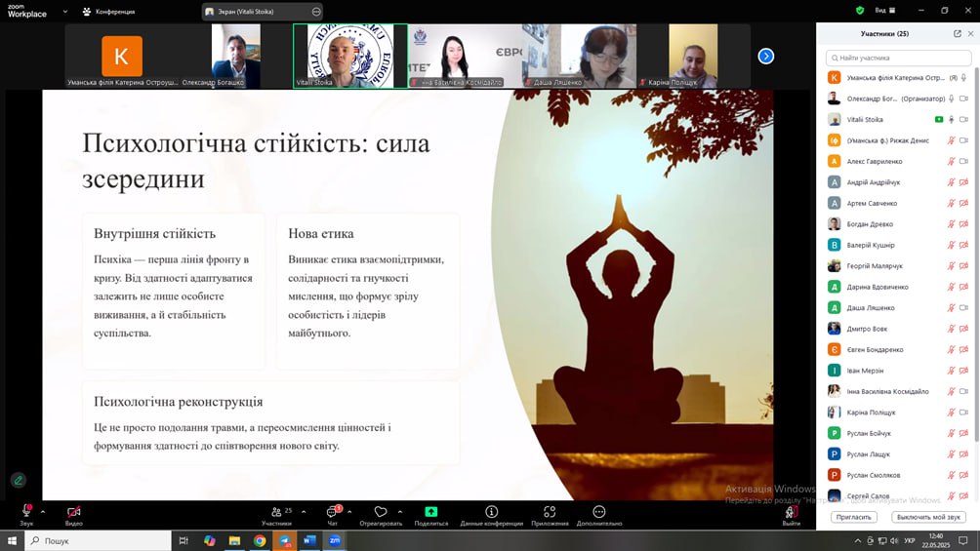Toggle the Участники participants panel
Image resolution: width=980 pixels, height=551 pixels.
[276, 512]
